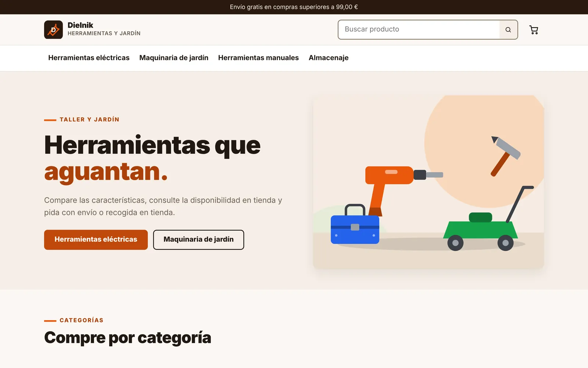Click the free shipping announcement text

click(294, 7)
